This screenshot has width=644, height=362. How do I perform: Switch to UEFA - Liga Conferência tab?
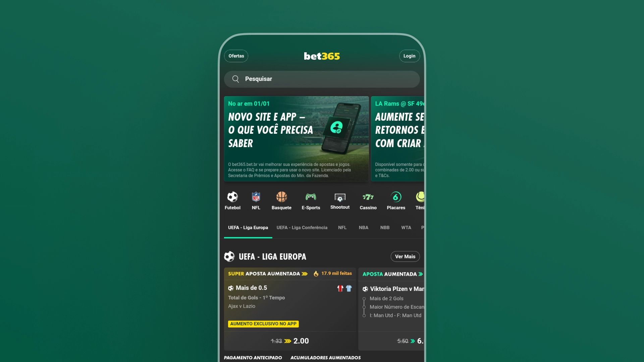point(302,227)
